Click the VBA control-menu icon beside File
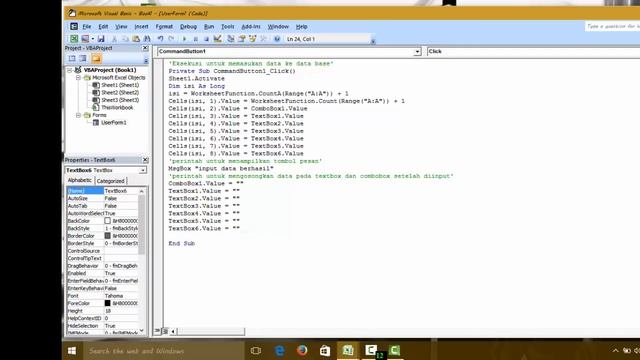640x360 pixels. (74, 27)
